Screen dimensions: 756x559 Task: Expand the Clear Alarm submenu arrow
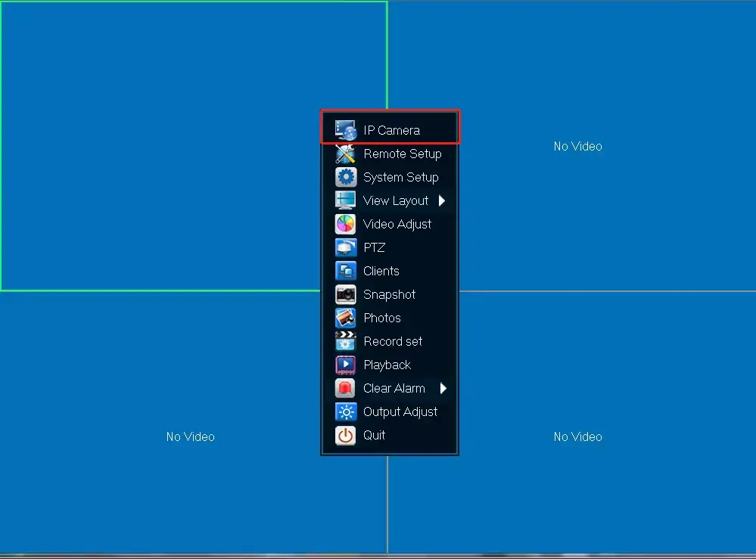pos(443,388)
